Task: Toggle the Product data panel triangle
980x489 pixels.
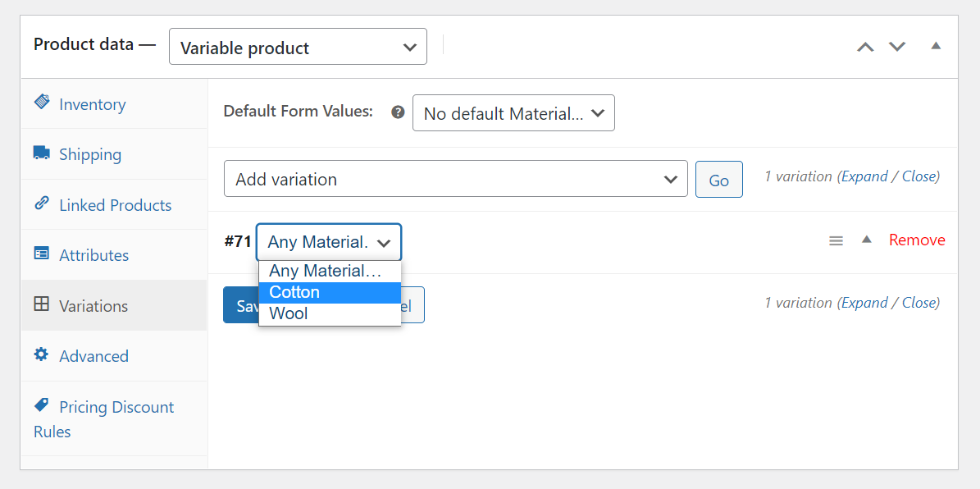Action: pos(936,46)
